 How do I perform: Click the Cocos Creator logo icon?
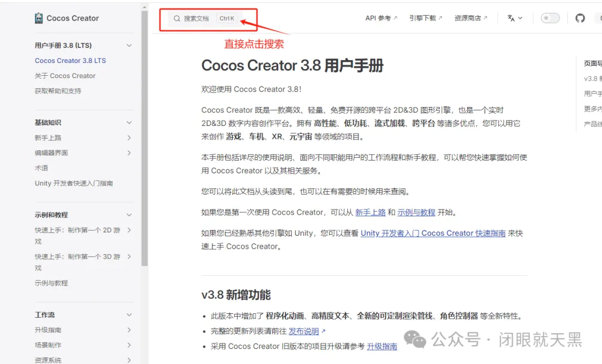39,18
